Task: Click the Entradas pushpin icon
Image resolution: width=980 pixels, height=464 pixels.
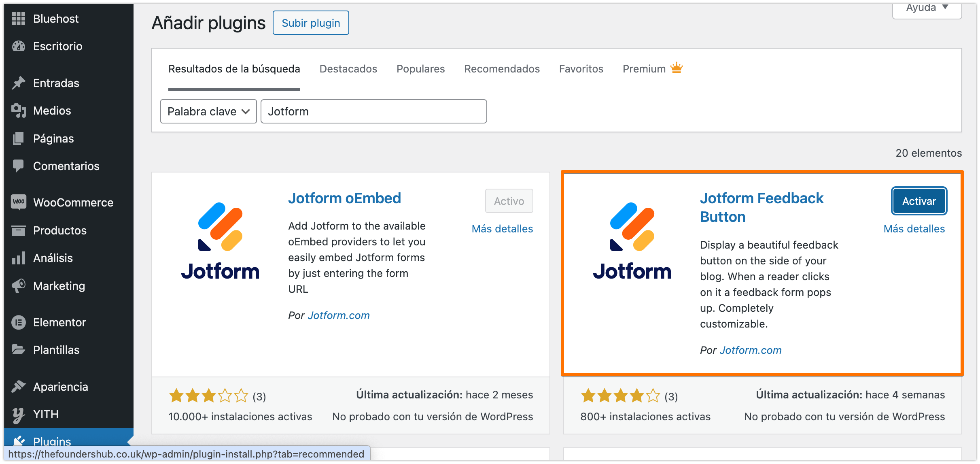Action: pos(19,83)
